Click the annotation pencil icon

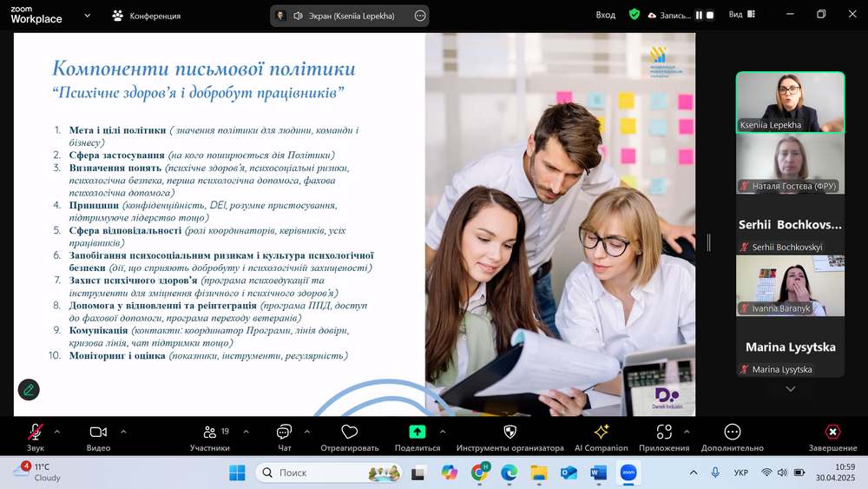coord(29,389)
